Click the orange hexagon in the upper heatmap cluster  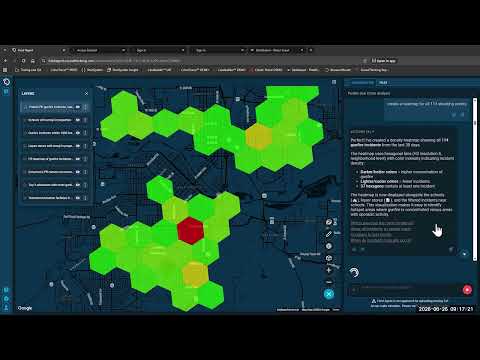258,136
